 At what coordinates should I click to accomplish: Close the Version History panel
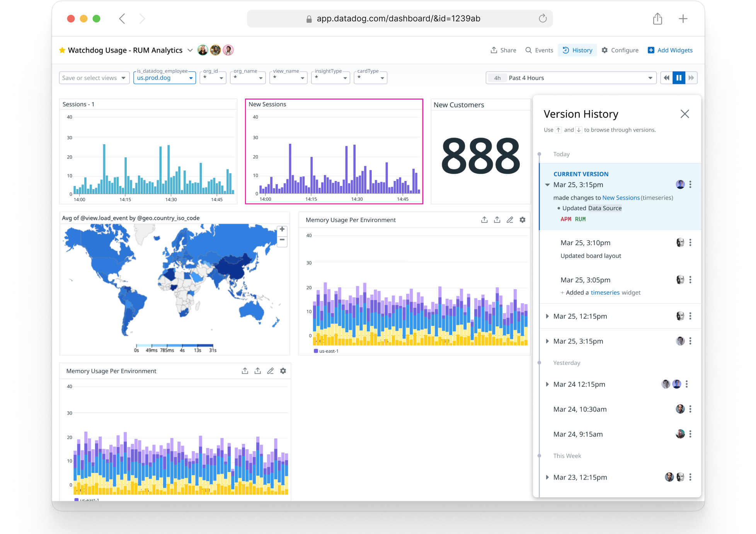point(684,114)
